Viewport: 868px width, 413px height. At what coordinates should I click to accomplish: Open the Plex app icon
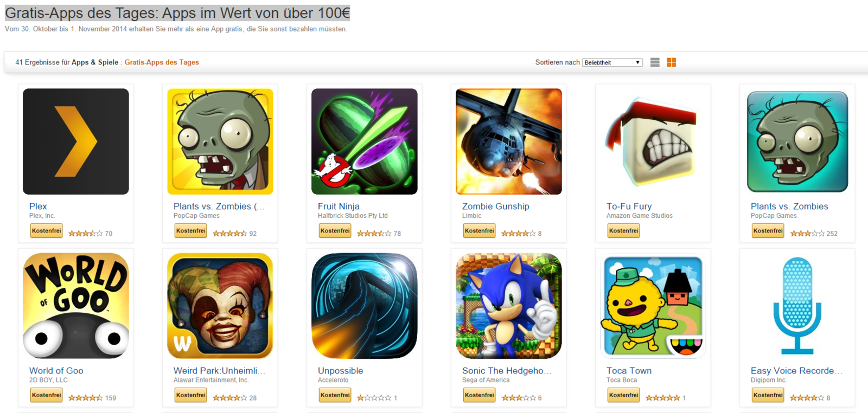pyautogui.click(x=76, y=141)
